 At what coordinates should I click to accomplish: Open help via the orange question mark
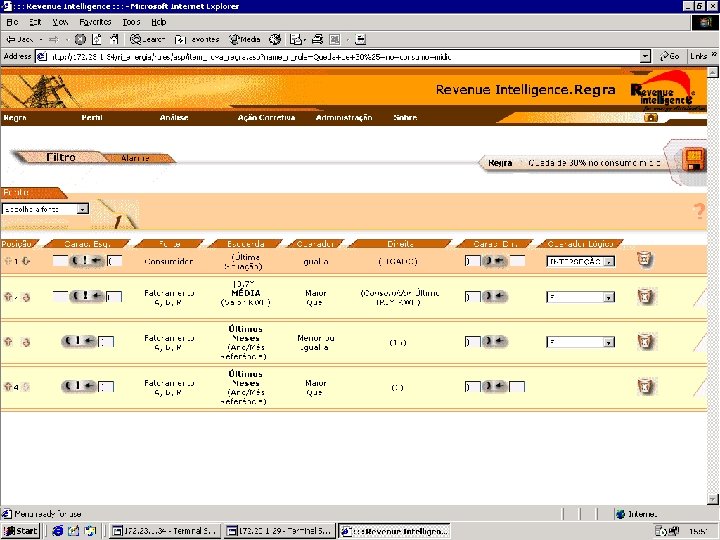click(699, 210)
